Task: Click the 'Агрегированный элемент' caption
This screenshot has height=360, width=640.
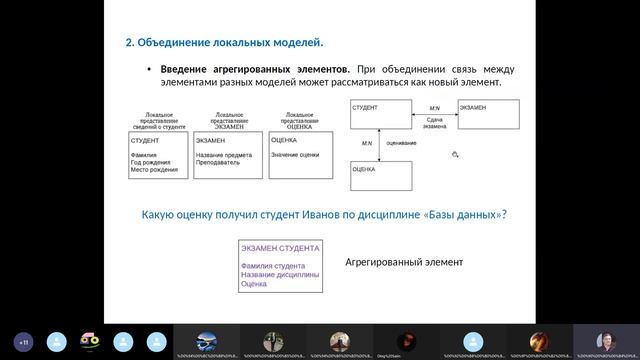Action: (404, 262)
